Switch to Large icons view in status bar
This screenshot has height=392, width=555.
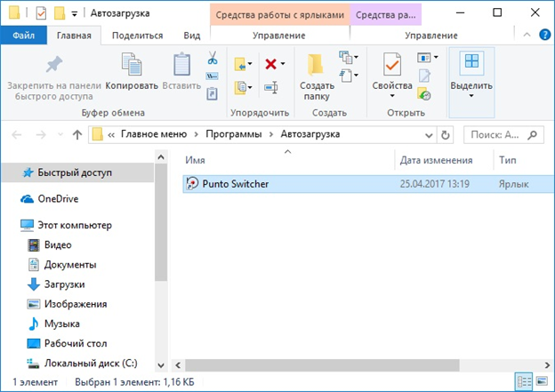coord(542,381)
